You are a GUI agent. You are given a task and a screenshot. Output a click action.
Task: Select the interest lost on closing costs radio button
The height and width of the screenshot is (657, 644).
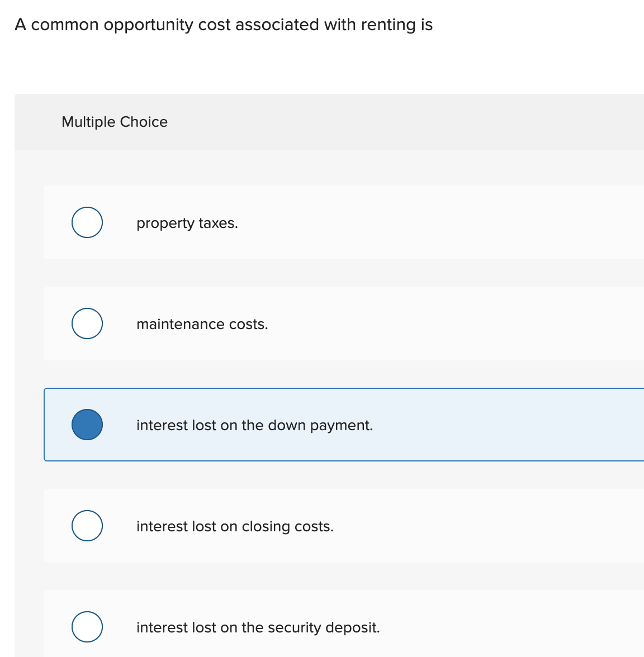[87, 526]
